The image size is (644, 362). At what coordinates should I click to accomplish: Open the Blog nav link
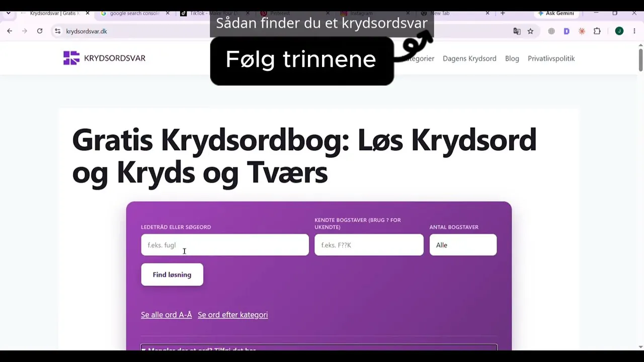[512, 58]
